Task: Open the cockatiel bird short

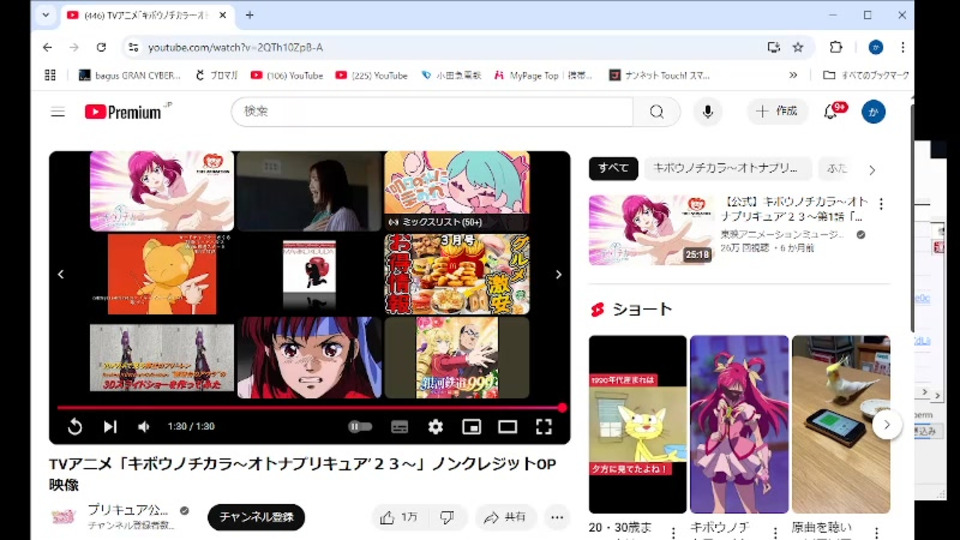Action: coord(841,424)
